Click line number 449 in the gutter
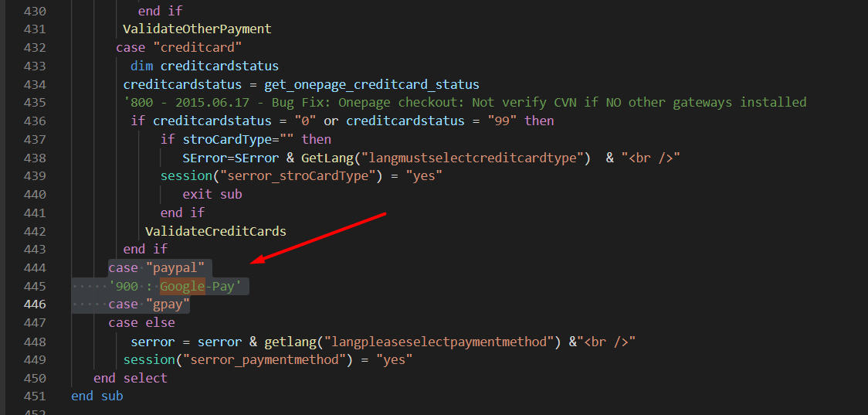868x415 pixels. (34, 359)
